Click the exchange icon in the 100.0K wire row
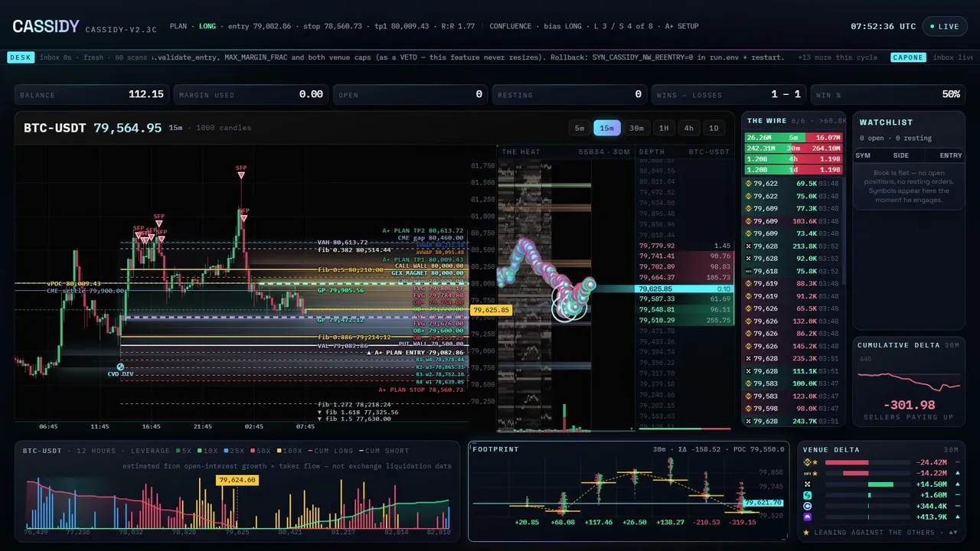Viewport: 980px width, 551px height. (748, 383)
